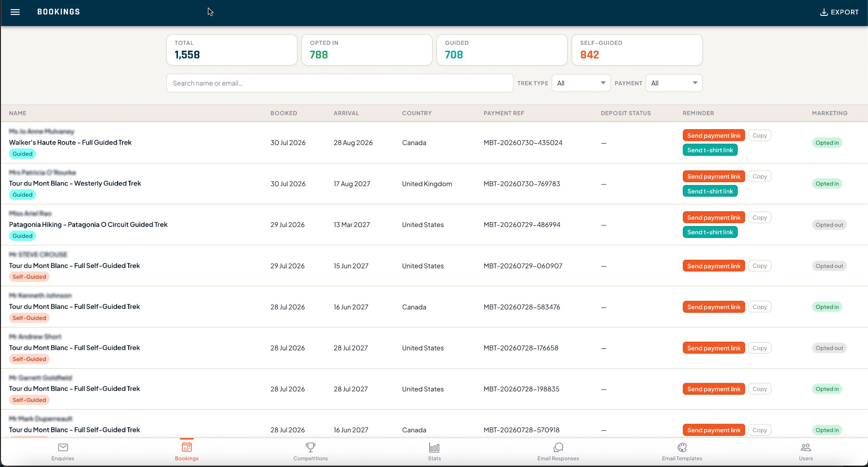Click the Deposit Status column header
This screenshot has width=868, height=467.
[x=625, y=113]
